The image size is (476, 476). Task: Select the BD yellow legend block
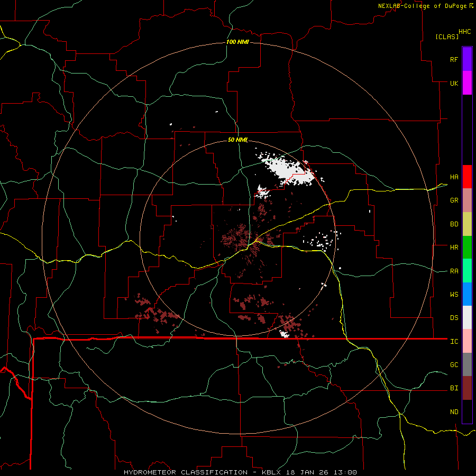[x=467, y=224]
